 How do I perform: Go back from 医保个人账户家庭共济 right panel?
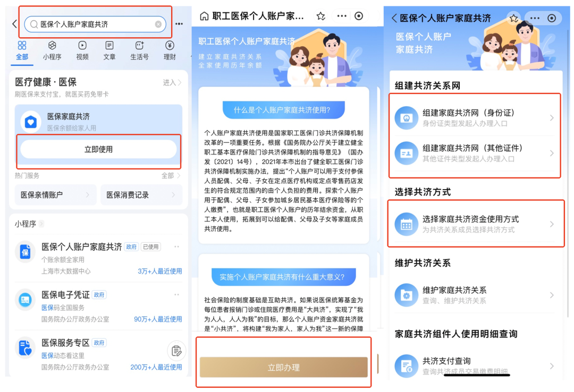394,18
